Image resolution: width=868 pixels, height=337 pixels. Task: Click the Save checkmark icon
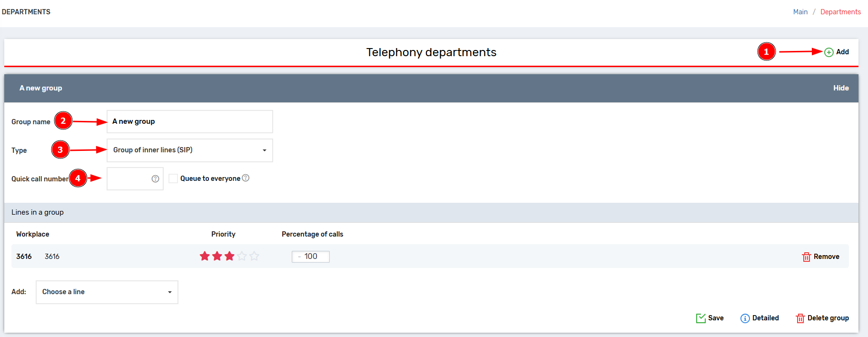700,318
